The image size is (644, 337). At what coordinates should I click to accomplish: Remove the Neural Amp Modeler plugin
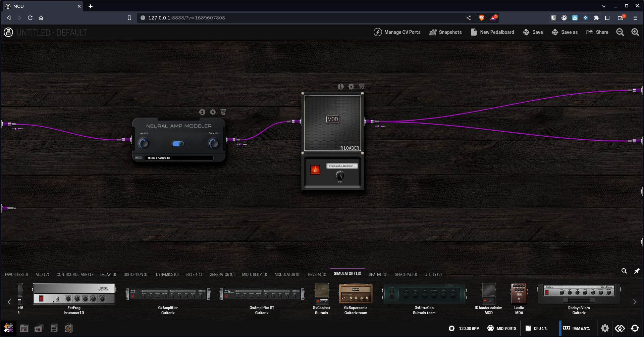tap(223, 112)
